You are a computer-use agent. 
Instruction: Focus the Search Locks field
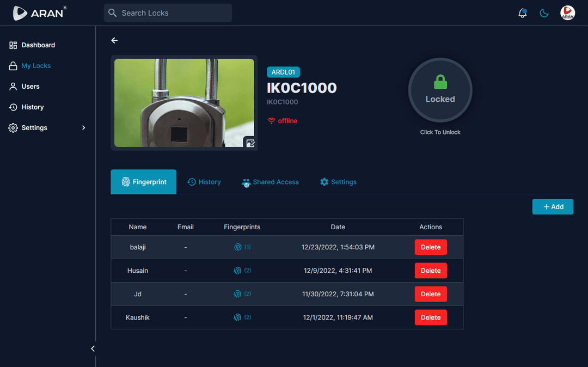click(168, 13)
